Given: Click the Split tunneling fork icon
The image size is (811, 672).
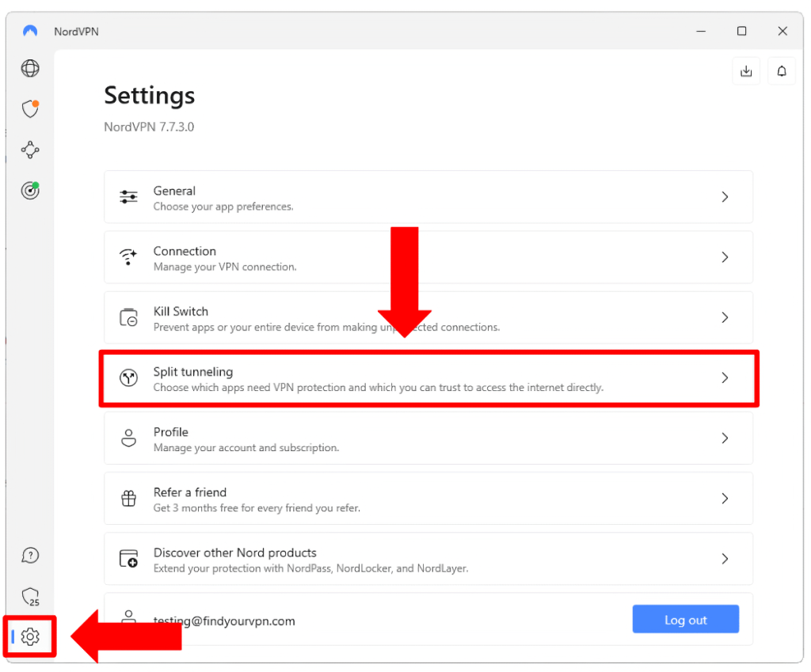Looking at the screenshot, I should 128,378.
